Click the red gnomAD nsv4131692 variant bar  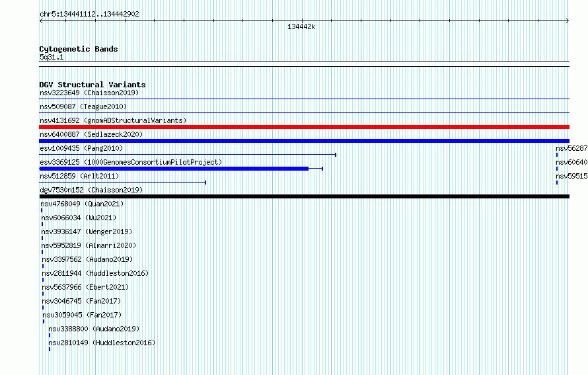click(304, 127)
